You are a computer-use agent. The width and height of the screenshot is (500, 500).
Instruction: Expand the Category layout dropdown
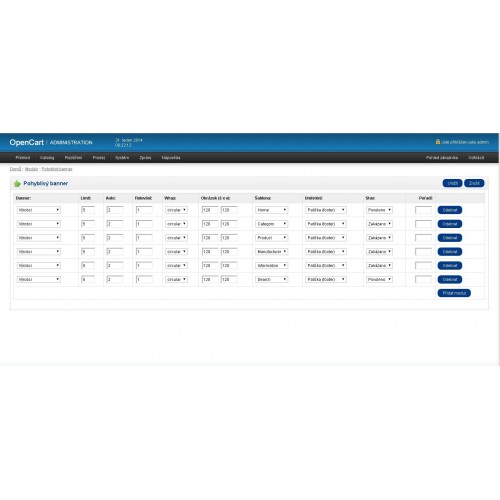point(272,224)
